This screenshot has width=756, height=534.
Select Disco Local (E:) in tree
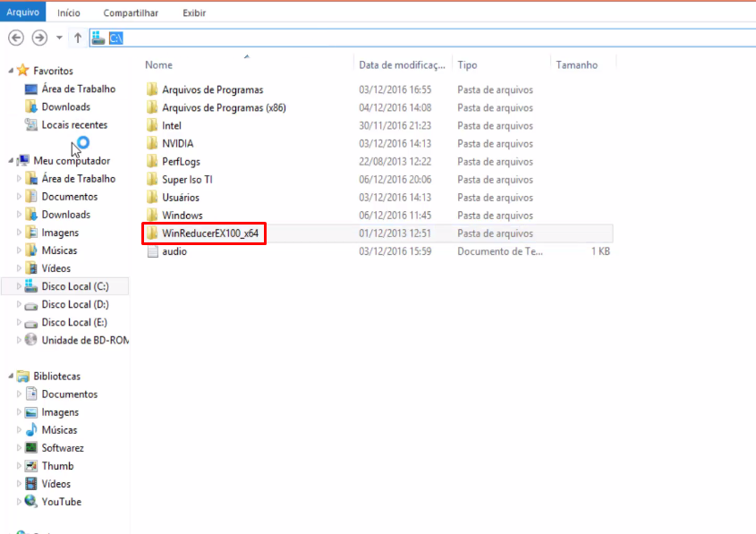coord(74,322)
